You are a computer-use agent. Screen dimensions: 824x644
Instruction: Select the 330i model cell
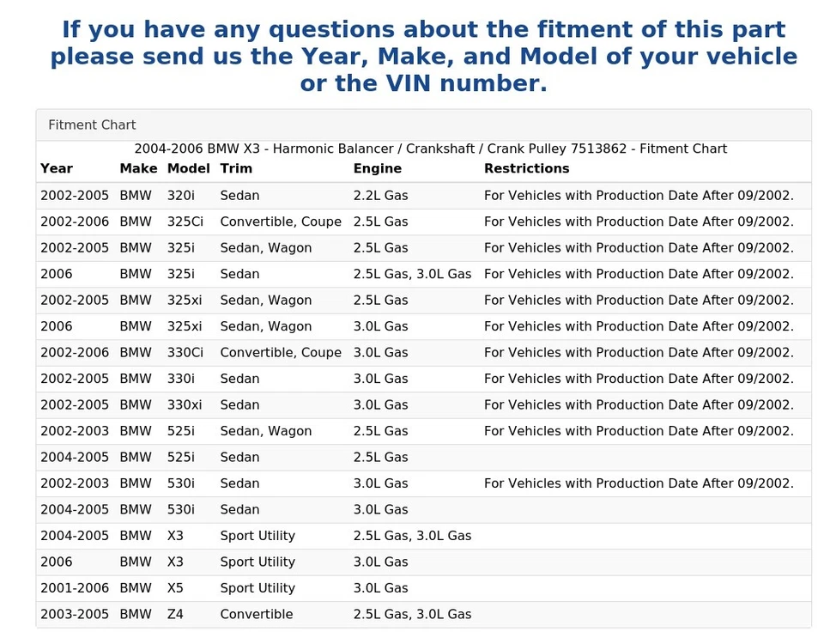tap(180, 379)
